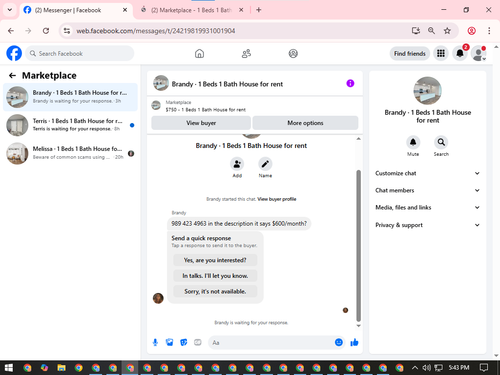The image size is (500, 375).
Task: Open Windows Start menu
Action: (9, 368)
